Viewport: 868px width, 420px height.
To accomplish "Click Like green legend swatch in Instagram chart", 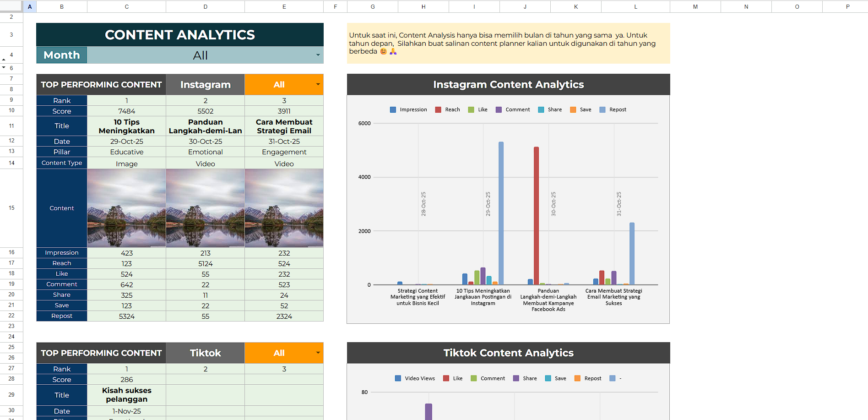I will tap(471, 110).
